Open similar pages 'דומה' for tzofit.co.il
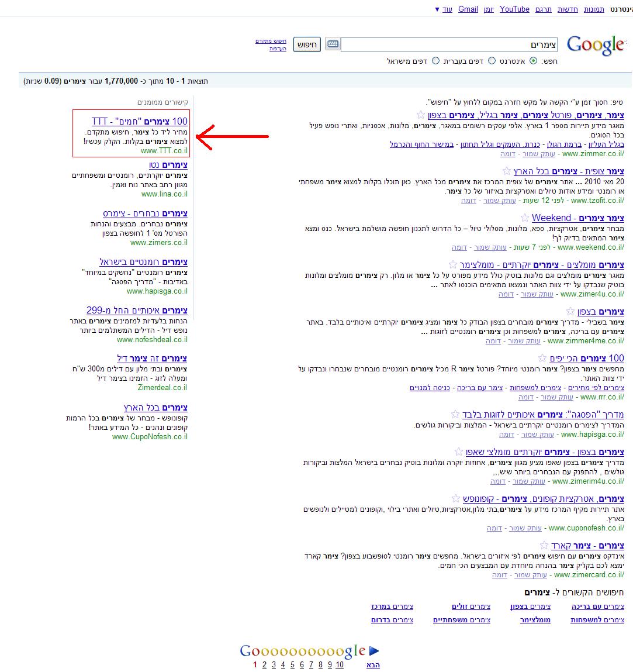 tap(469, 201)
